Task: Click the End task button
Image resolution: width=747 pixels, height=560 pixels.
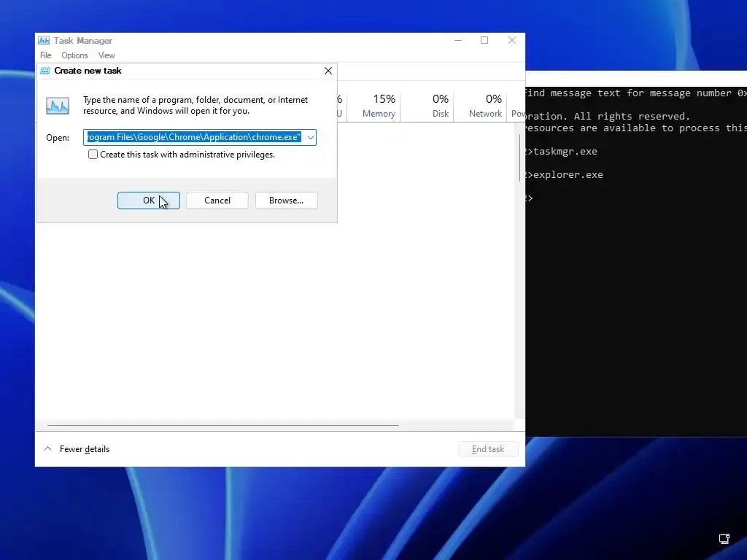Action: pyautogui.click(x=488, y=449)
